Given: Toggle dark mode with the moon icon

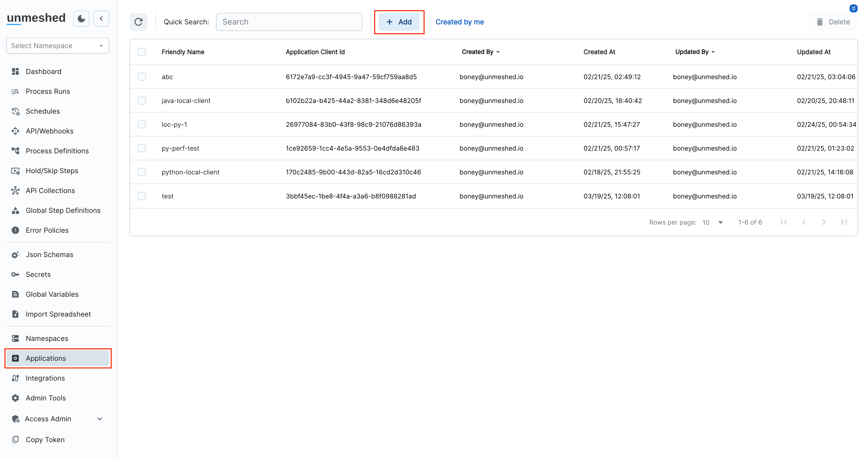Looking at the screenshot, I should pos(81,19).
